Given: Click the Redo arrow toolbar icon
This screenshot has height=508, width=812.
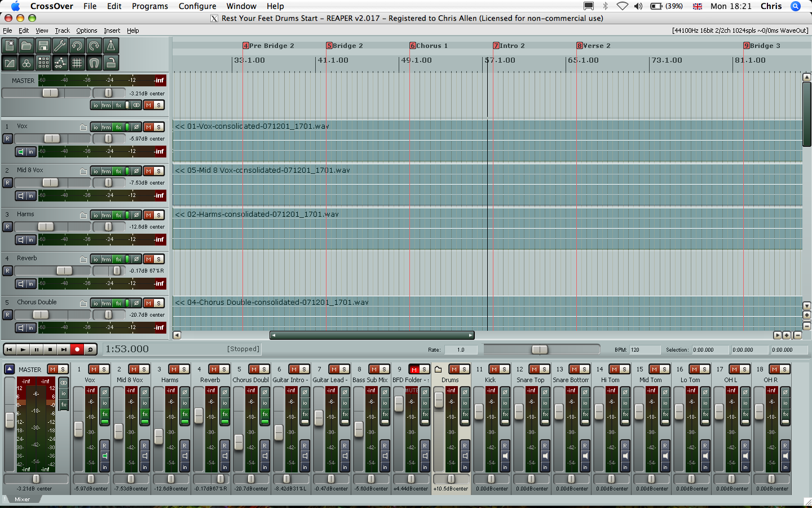Looking at the screenshot, I should tap(94, 46).
